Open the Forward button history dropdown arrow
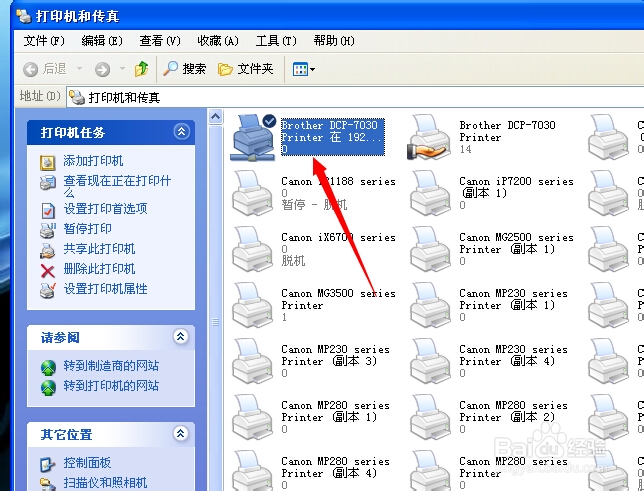Viewport: 644px width, 491px height. click(122, 68)
